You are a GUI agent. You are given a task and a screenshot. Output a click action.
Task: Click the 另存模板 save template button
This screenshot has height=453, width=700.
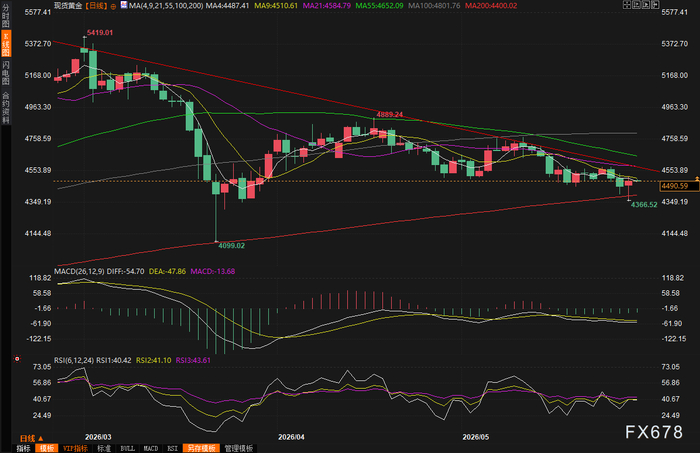pos(201,448)
